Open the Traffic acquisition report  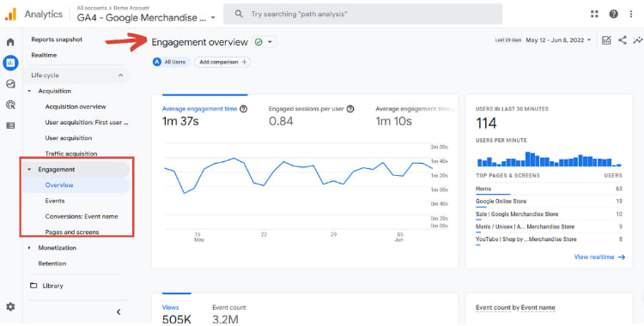tap(71, 154)
